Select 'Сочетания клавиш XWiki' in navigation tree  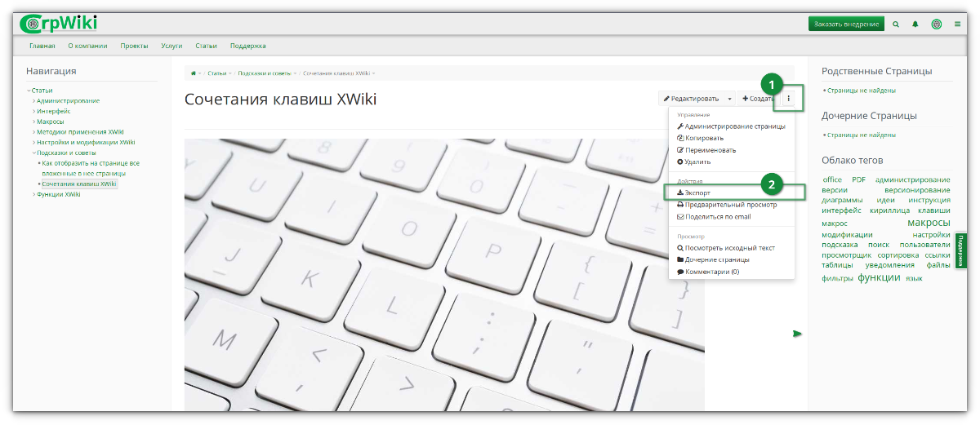pos(79,184)
